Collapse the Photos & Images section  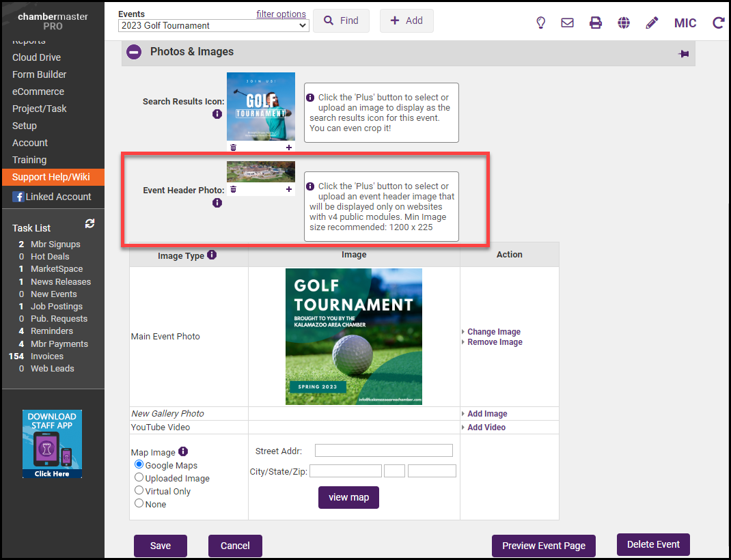click(x=134, y=52)
